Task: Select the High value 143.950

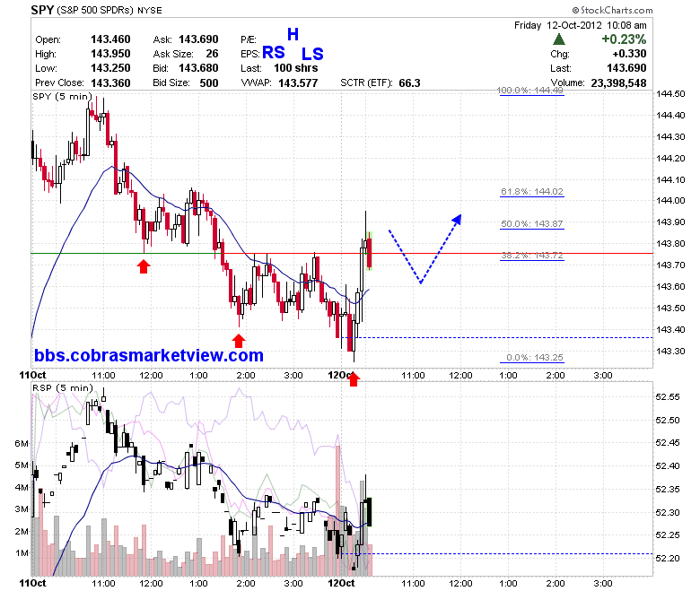Action: coord(110,54)
